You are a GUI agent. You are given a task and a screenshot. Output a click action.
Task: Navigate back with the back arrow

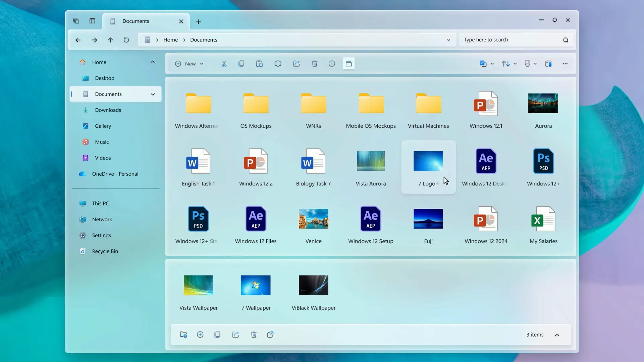click(78, 40)
